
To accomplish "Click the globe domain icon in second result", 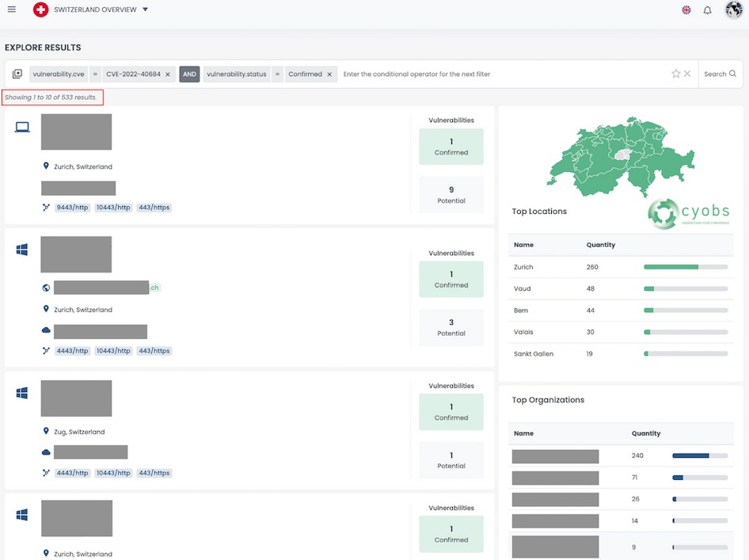I will coord(46,288).
